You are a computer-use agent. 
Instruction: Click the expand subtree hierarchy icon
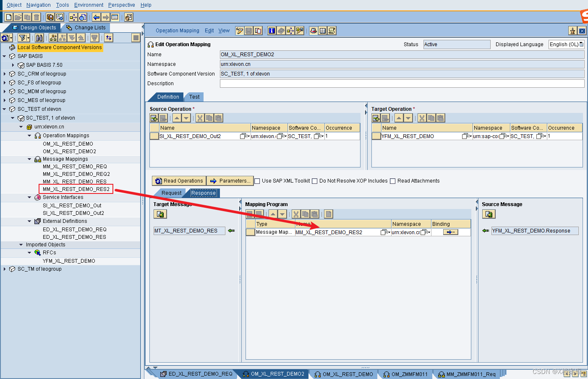53,38
